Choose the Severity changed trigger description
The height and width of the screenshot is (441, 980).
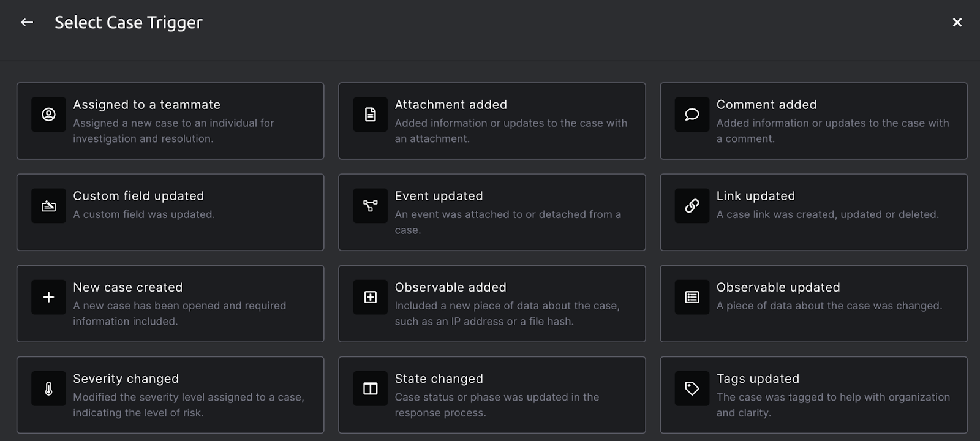188,404
